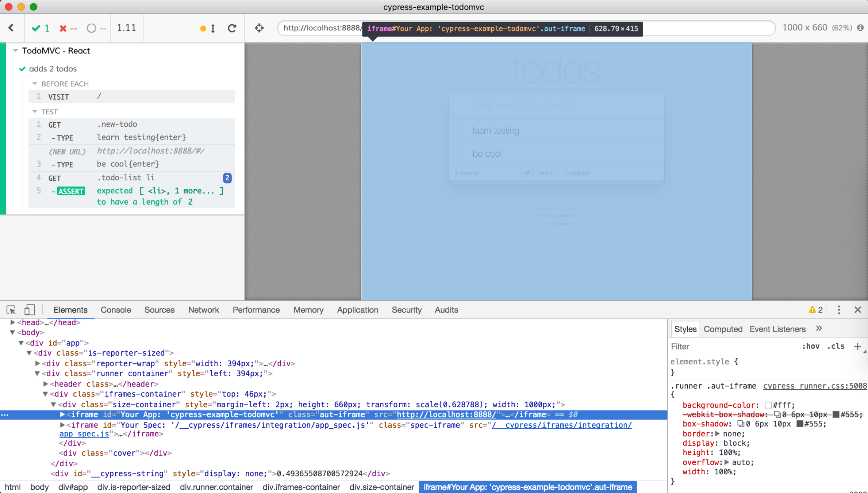This screenshot has width=868, height=493.
Task: Add new style rule plus icon
Action: tap(857, 346)
